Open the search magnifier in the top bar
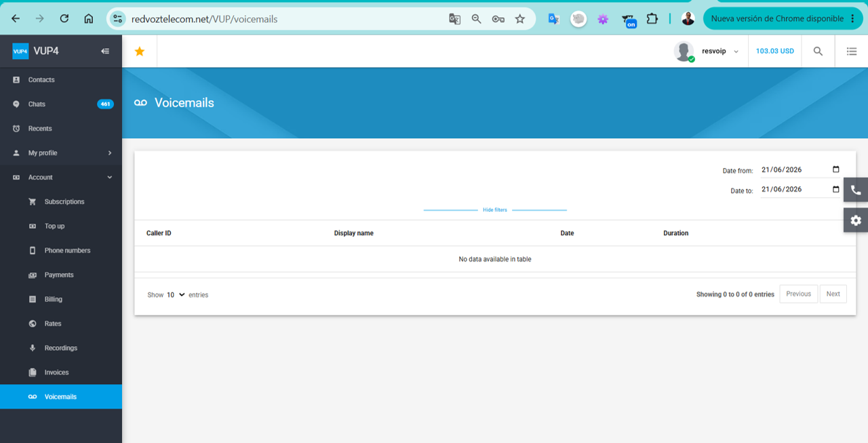This screenshot has width=868, height=443. 818,51
